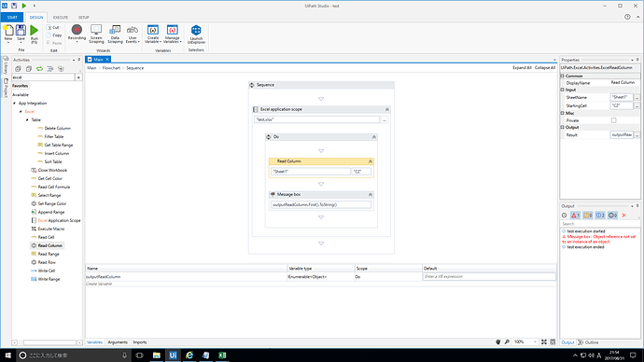Image resolution: width=644 pixels, height=362 pixels.
Task: Click Collapse All in designer
Action: pyautogui.click(x=545, y=68)
